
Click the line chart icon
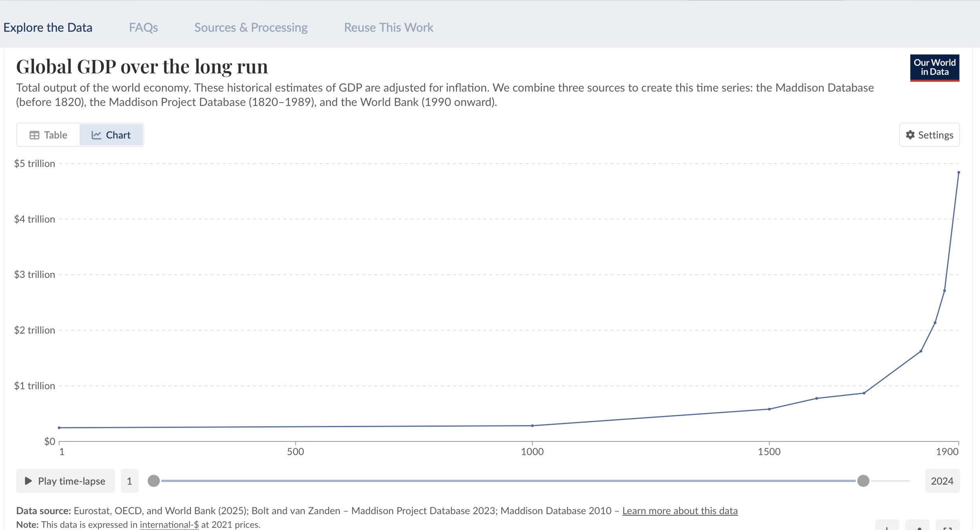(96, 135)
